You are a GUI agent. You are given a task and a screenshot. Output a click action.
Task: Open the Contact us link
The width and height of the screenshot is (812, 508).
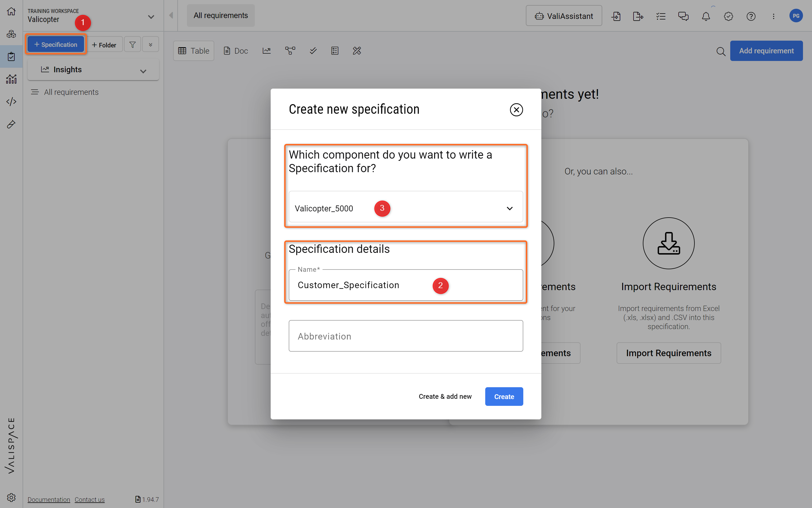coord(90,499)
